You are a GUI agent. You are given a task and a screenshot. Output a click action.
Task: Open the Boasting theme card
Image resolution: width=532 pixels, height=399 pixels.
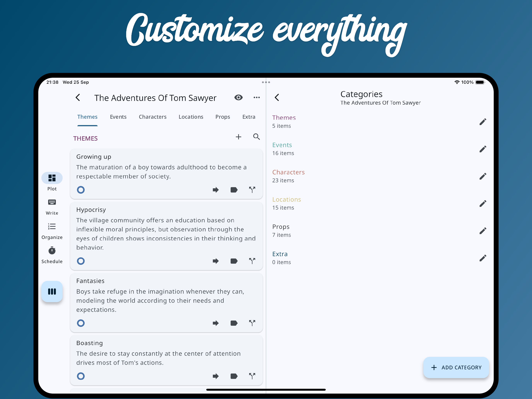[166, 360]
